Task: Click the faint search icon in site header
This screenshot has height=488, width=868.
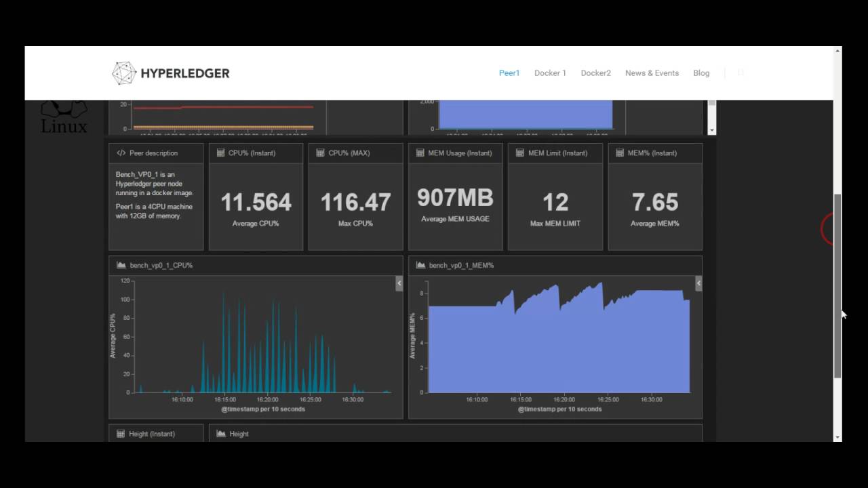Action: point(741,73)
